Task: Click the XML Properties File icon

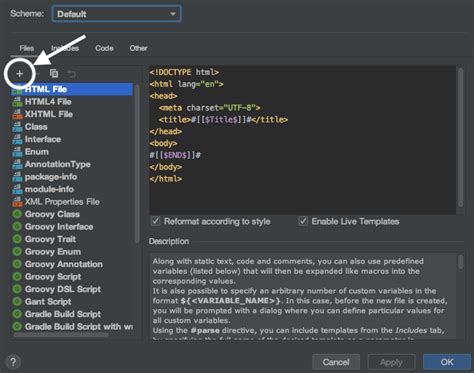Action: (x=17, y=202)
